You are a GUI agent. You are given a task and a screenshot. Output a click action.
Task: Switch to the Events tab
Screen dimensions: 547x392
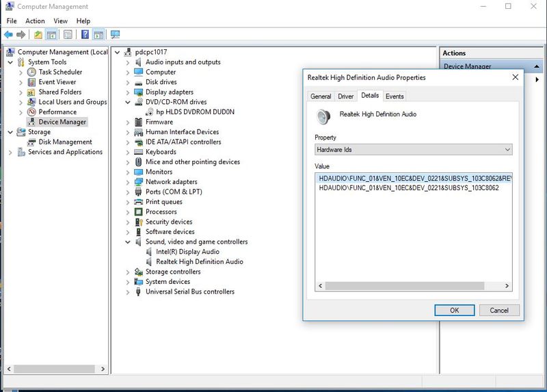(x=395, y=96)
